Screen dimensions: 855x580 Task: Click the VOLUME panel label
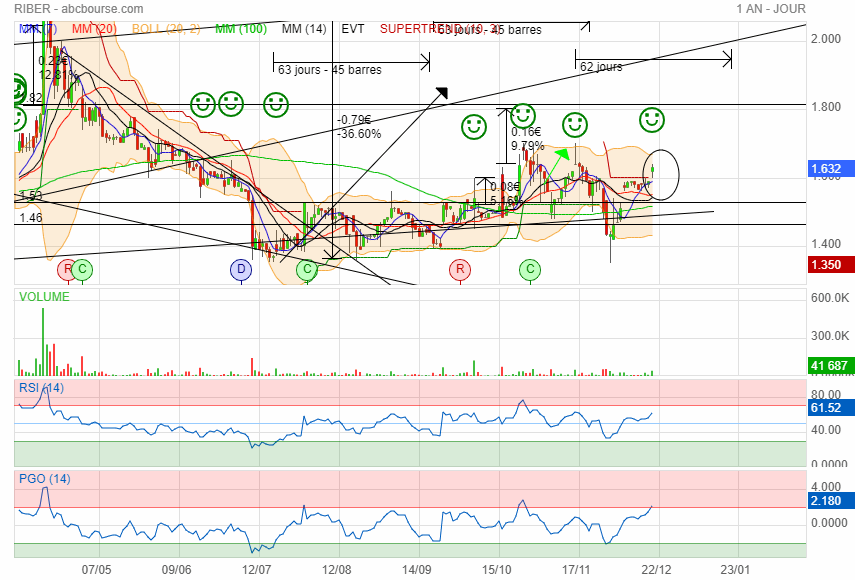[44, 297]
